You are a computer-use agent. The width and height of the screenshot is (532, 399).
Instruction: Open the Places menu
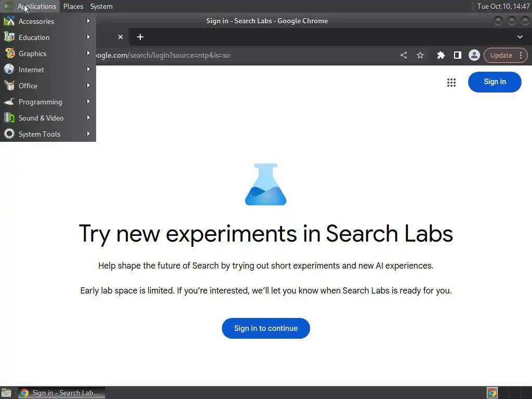pos(73,6)
